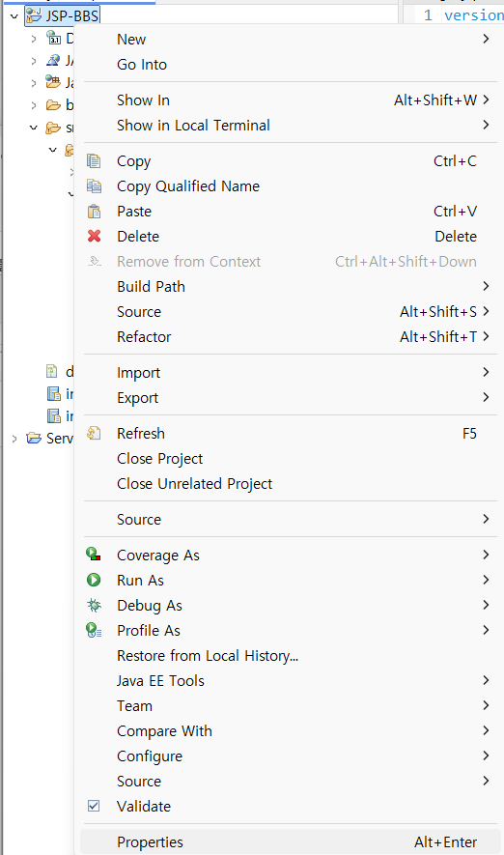Click the Paste clipboard icon

tap(94, 211)
